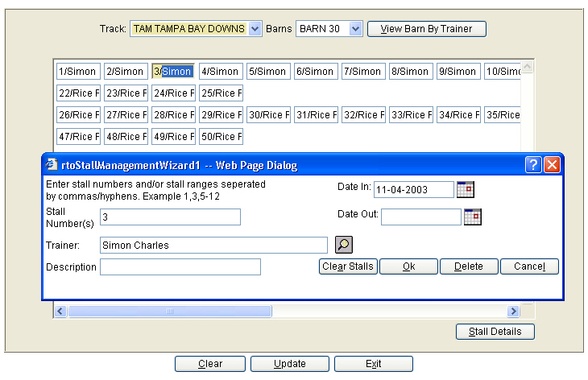Focus the Description text field

[180, 266]
